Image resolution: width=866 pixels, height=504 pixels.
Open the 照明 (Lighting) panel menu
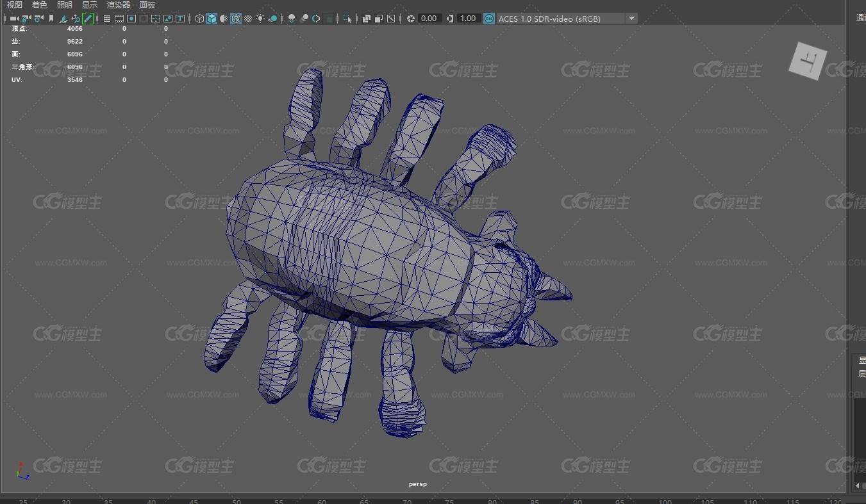pyautogui.click(x=64, y=5)
